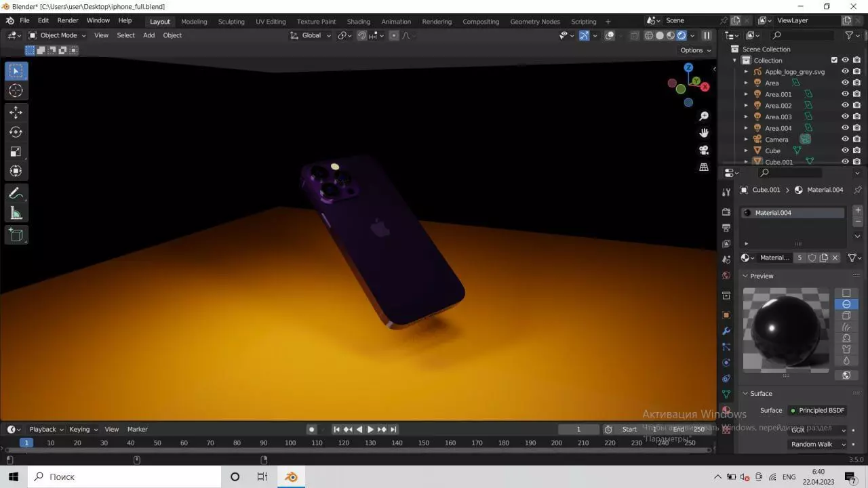Screen dimensions: 868x488
Task: Hide Camera object with eye icon
Action: (845, 139)
